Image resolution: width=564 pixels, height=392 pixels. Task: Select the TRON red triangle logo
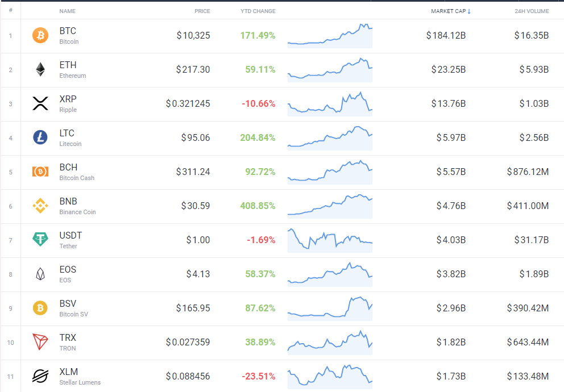click(x=40, y=341)
